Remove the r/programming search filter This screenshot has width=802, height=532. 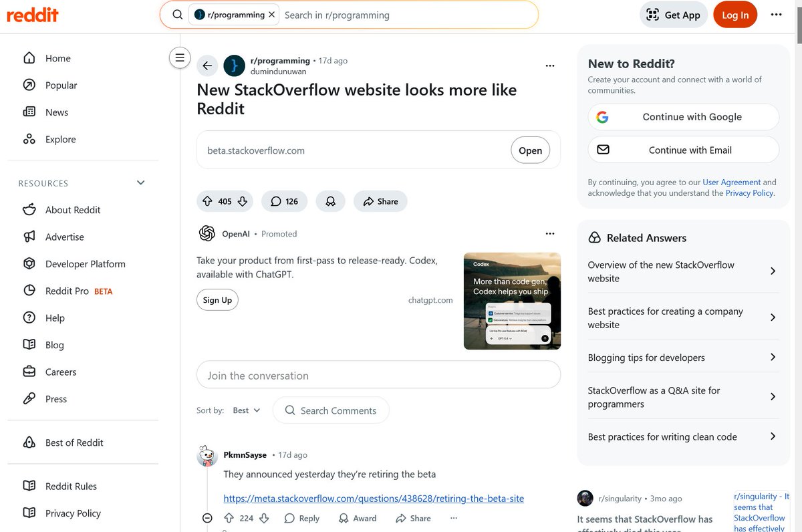(271, 15)
